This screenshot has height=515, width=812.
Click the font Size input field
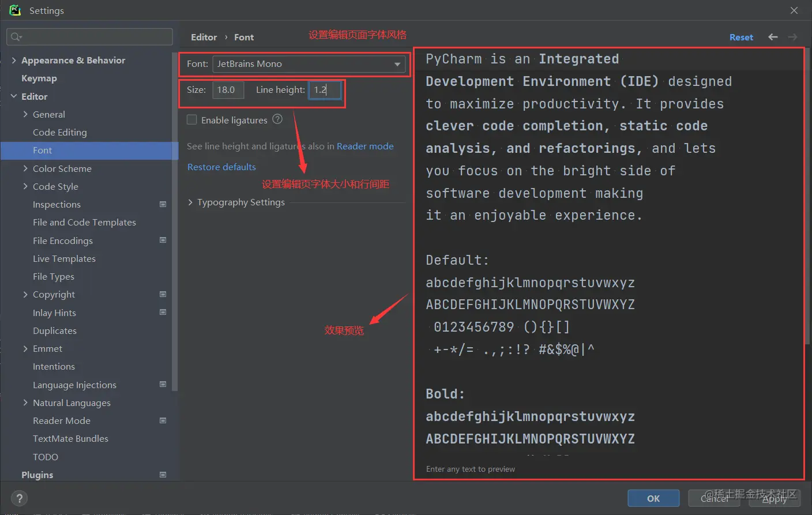click(228, 90)
